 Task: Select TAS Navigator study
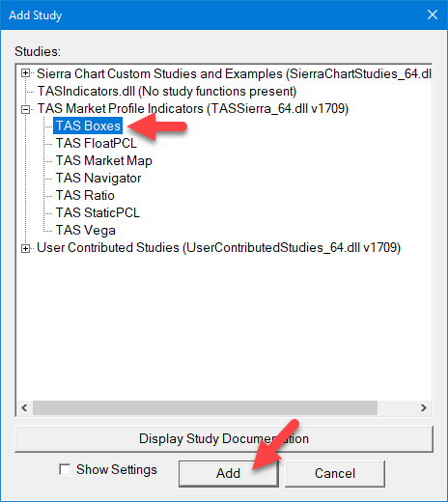[x=98, y=178]
